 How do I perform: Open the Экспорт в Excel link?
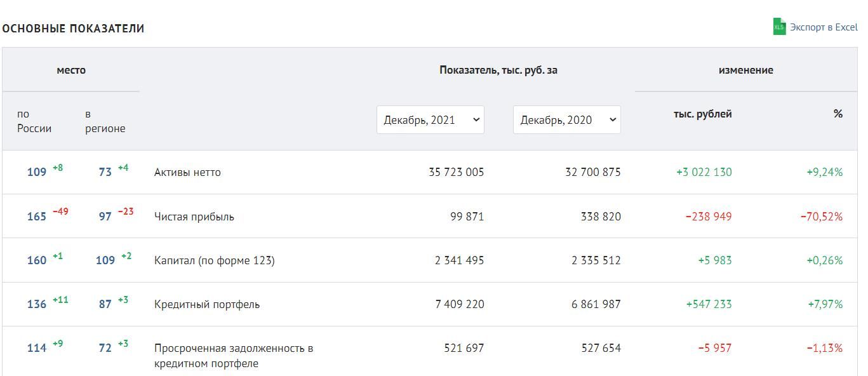click(x=824, y=27)
